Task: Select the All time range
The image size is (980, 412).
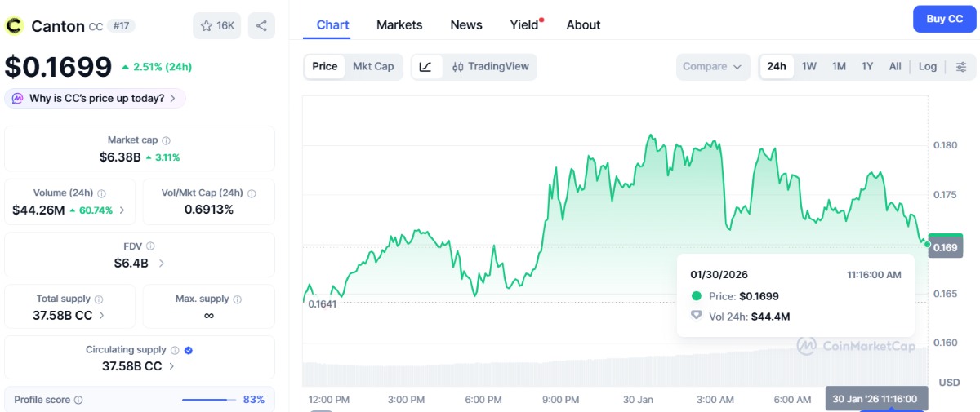Action: [x=895, y=67]
